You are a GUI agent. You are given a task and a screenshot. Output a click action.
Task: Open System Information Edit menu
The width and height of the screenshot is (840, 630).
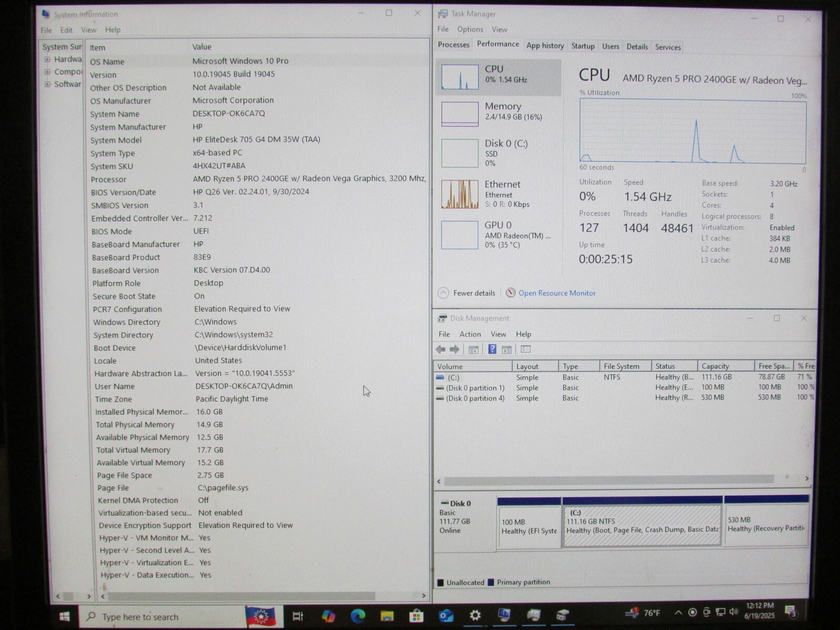tap(66, 30)
